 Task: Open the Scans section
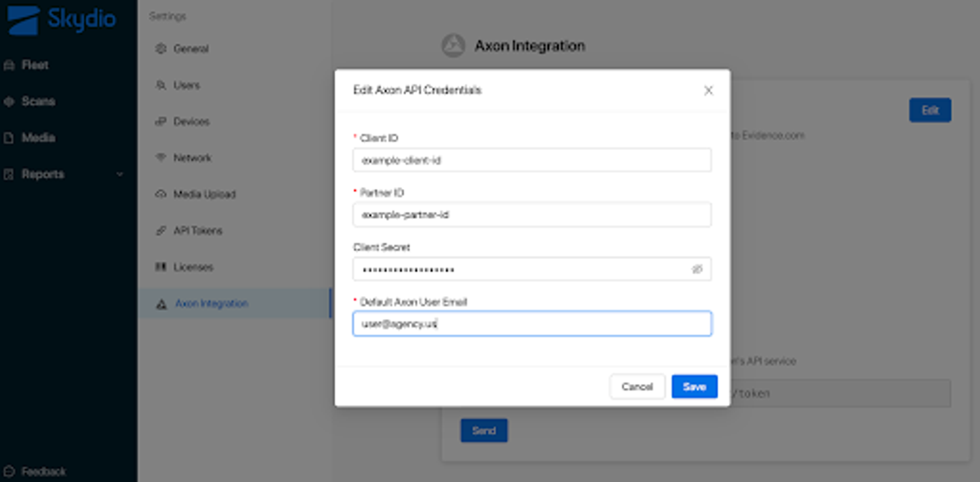(38, 101)
